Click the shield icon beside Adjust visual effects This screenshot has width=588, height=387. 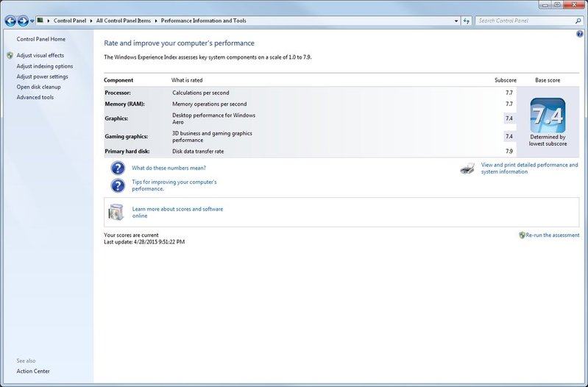tap(10, 55)
